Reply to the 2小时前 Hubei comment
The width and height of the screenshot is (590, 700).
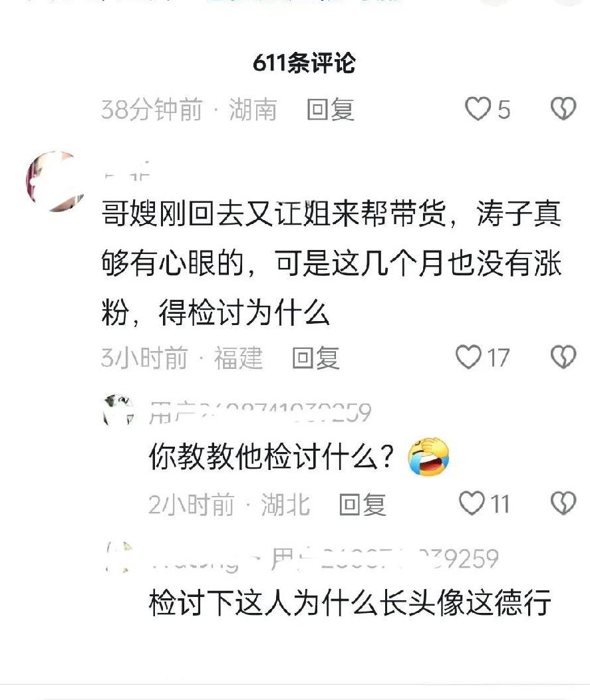pos(363,504)
